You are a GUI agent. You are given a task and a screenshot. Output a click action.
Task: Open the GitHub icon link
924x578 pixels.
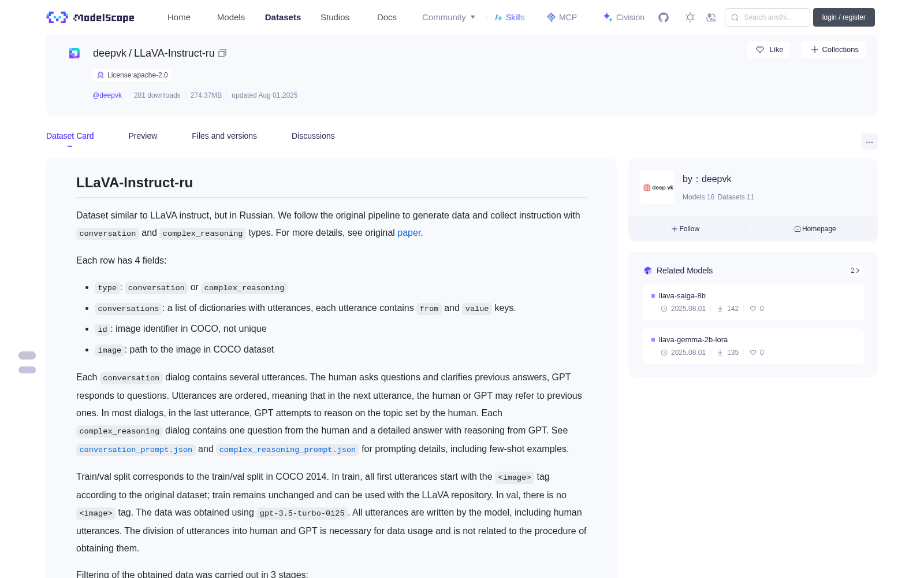pos(664,17)
